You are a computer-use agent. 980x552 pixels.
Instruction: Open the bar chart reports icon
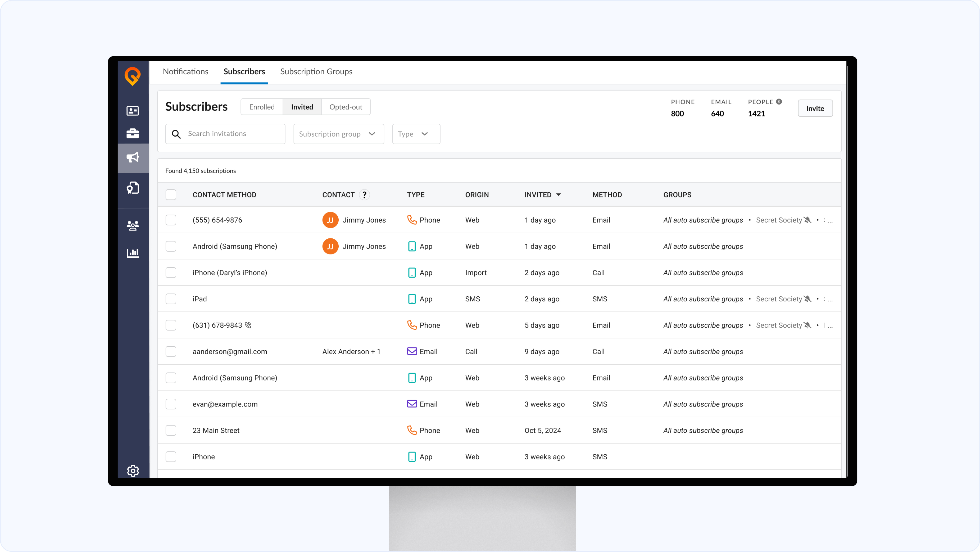(x=132, y=253)
